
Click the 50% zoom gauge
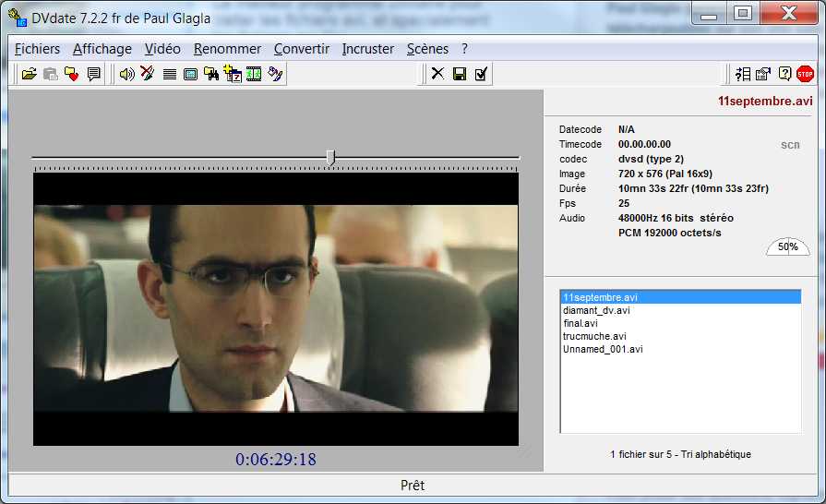(787, 246)
